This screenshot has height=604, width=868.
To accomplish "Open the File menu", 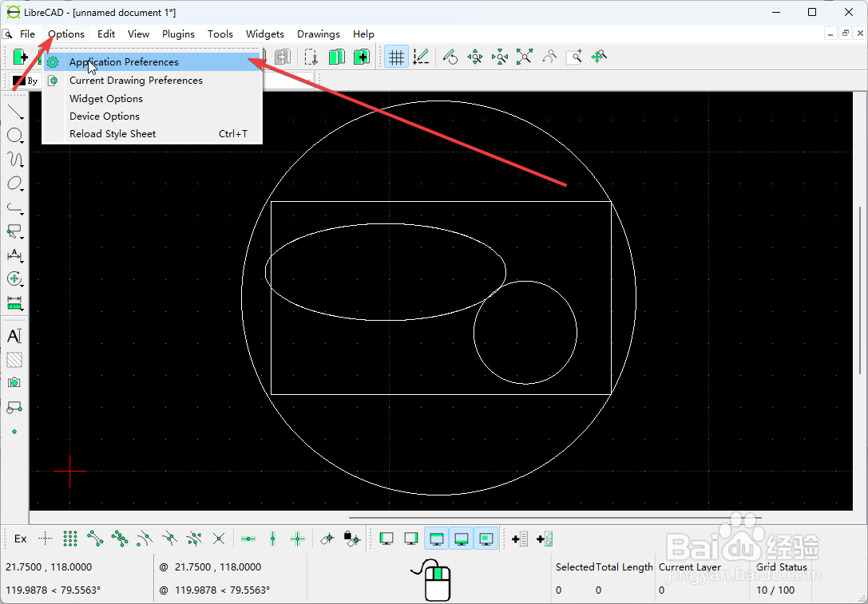I will click(28, 34).
